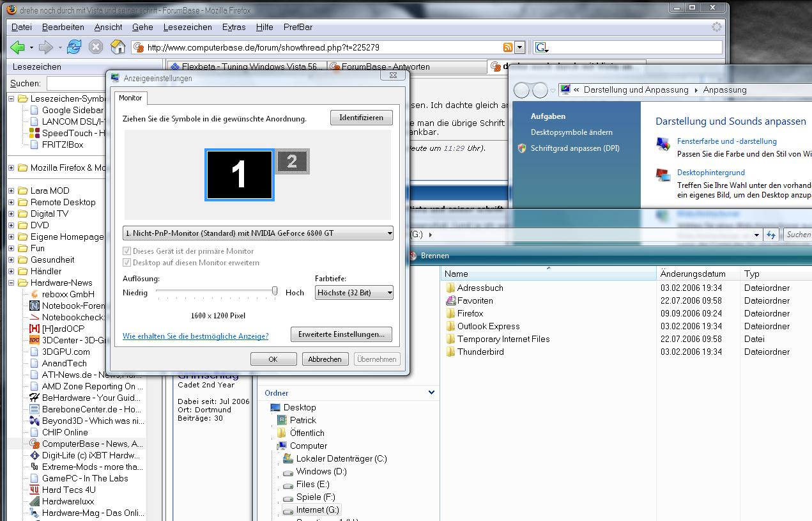Image resolution: width=812 pixels, height=521 pixels.
Task: Click the Erweiterte Einstellungen button
Action: tap(341, 334)
